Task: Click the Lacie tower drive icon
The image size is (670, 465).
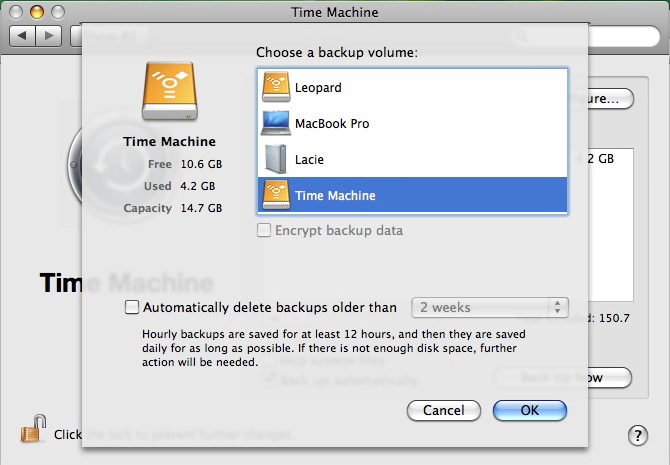Action: coord(276,159)
